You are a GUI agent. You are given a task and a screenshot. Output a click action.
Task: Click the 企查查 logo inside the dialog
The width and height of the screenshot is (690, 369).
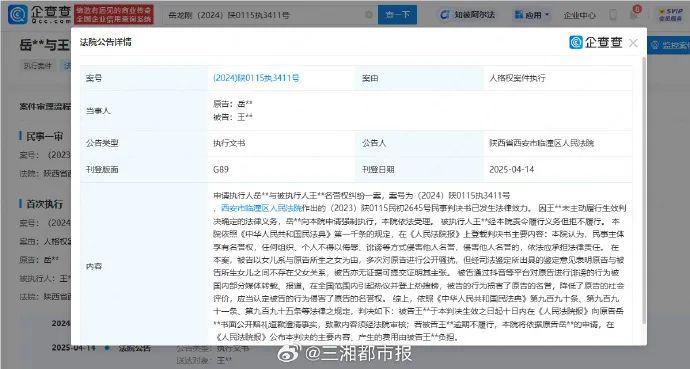pos(596,42)
